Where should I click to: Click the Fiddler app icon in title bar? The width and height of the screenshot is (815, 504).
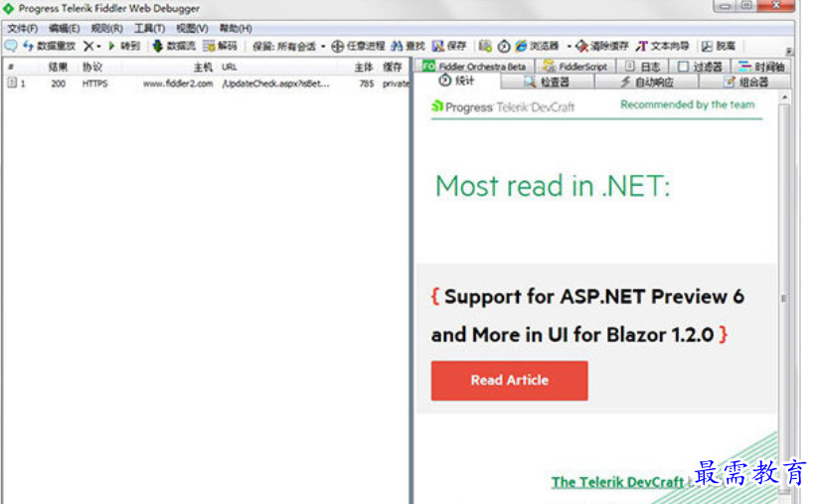point(9,8)
